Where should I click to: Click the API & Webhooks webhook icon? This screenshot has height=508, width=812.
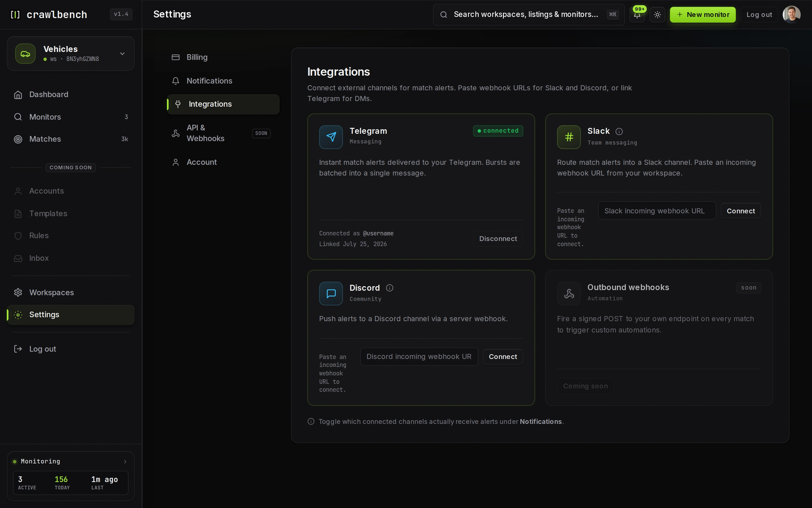click(x=175, y=133)
